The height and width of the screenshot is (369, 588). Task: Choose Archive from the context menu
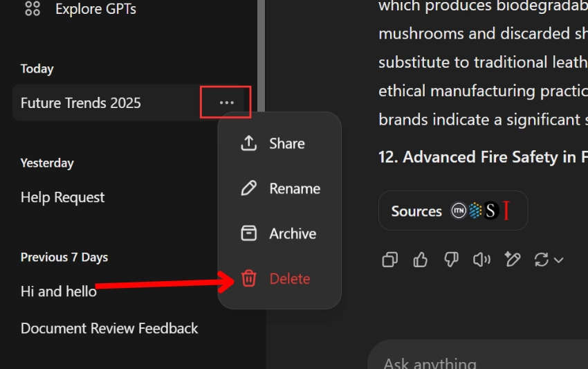[279, 233]
